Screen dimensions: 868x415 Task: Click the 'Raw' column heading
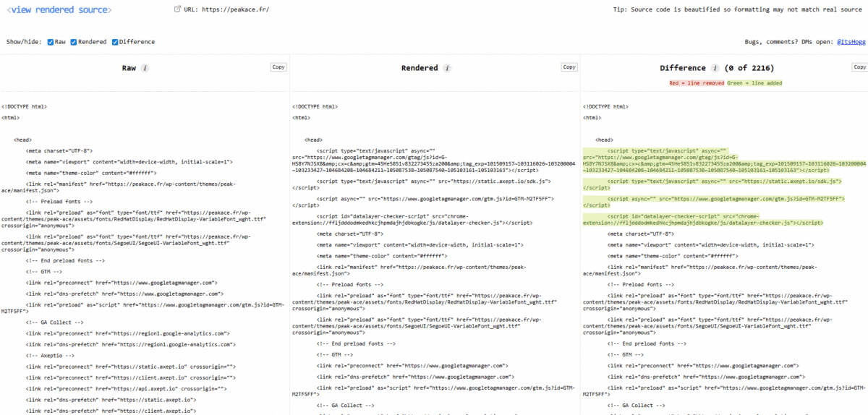coord(129,68)
